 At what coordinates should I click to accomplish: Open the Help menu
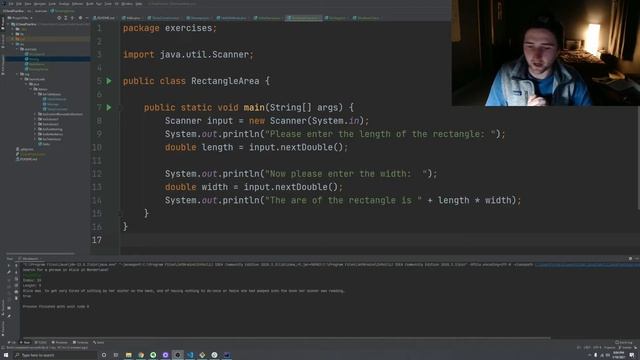(138, 4)
